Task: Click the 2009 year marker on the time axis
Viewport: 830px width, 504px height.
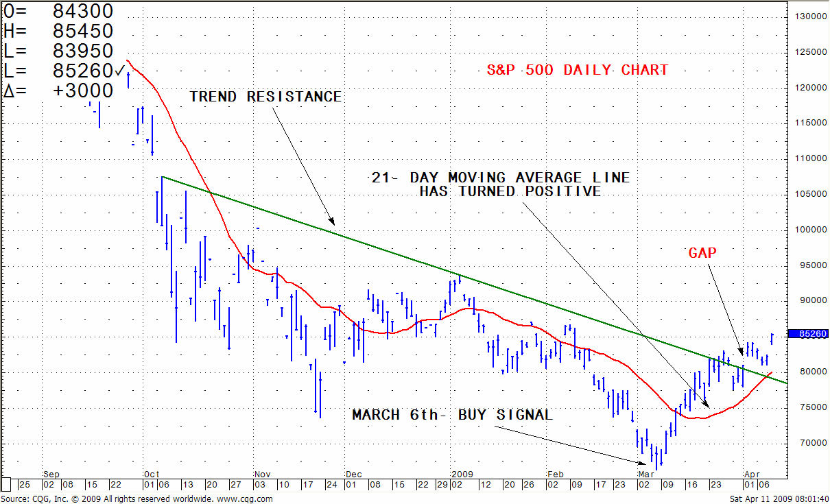Action: (x=462, y=474)
